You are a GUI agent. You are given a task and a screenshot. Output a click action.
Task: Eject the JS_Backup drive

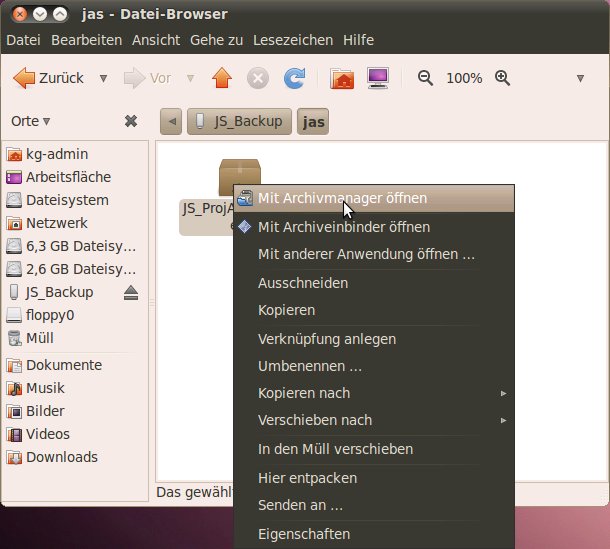tap(131, 292)
